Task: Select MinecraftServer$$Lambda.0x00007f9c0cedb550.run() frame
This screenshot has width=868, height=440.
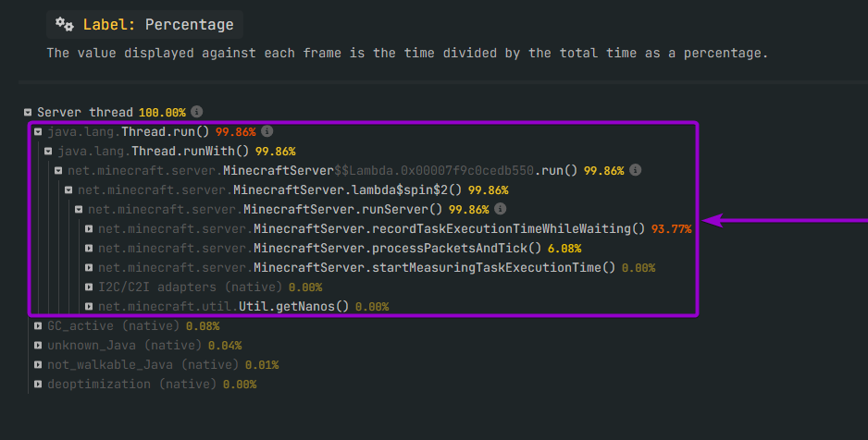Action: (x=323, y=170)
